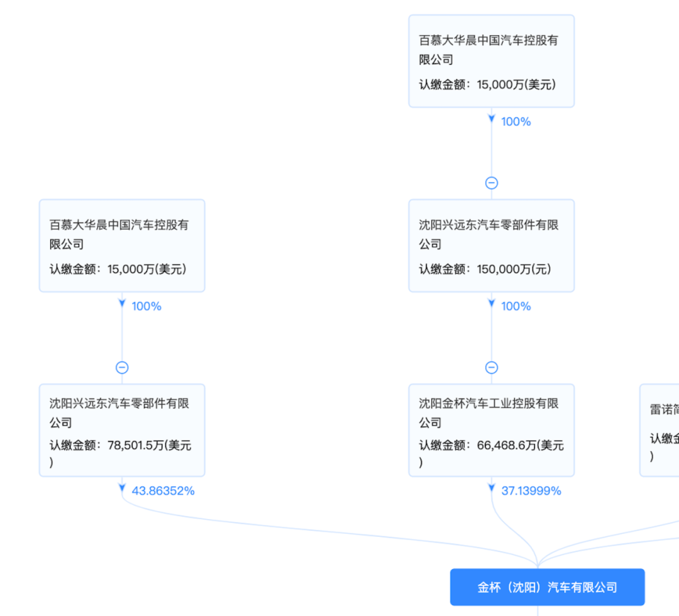This screenshot has height=616, width=679.
Task: Click 100% label under top 百慕大 card
Action: coord(516,122)
